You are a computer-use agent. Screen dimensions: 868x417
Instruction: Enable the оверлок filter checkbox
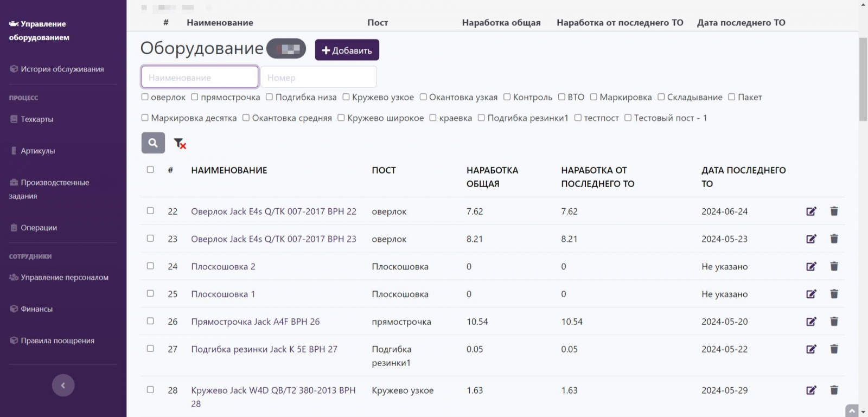pyautogui.click(x=145, y=97)
